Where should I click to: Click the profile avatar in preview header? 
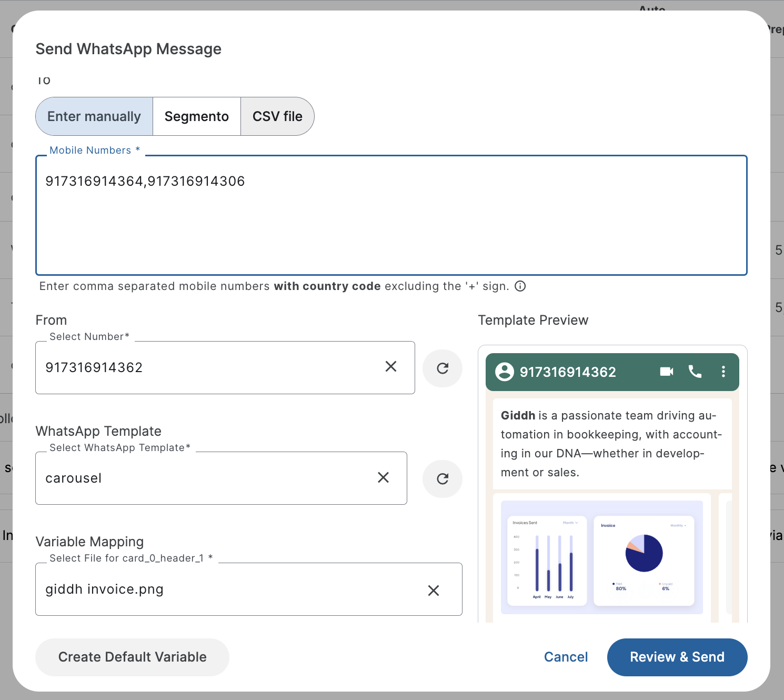coord(504,372)
